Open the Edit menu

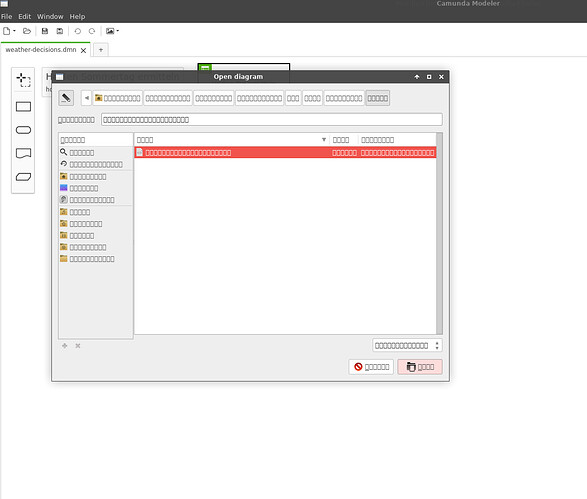tap(24, 16)
